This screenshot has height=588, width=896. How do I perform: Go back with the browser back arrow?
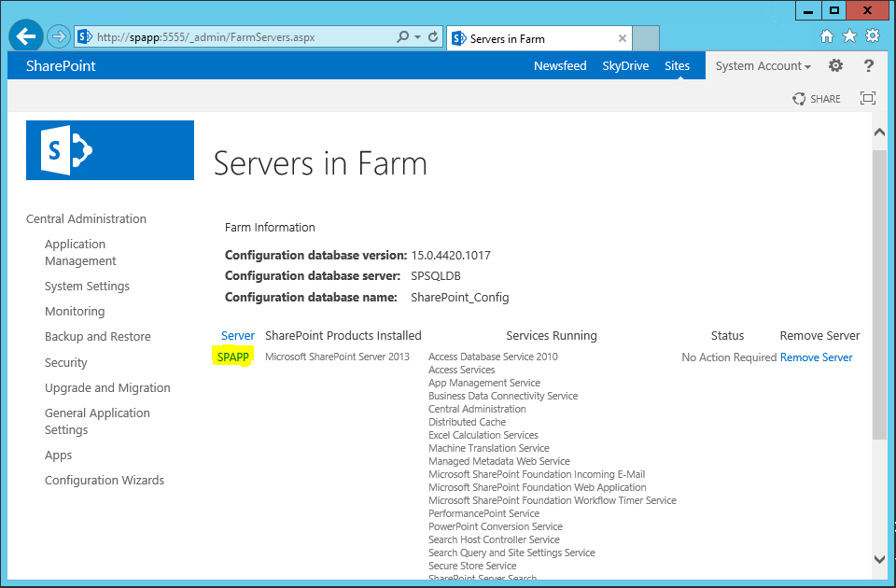[x=26, y=36]
